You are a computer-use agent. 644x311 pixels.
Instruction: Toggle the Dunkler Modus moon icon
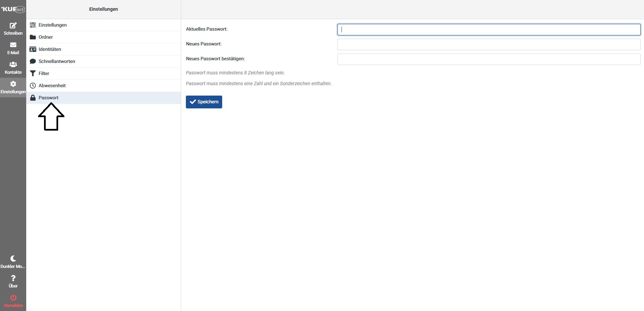(x=13, y=259)
